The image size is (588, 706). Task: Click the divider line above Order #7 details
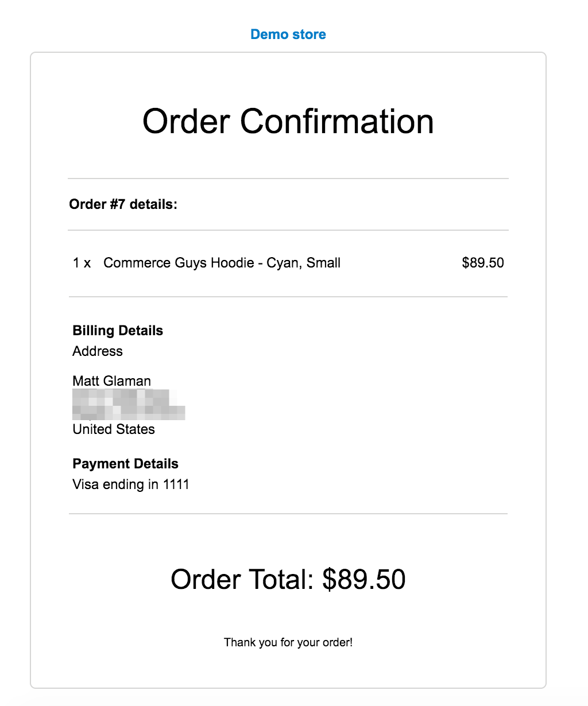[x=288, y=179]
